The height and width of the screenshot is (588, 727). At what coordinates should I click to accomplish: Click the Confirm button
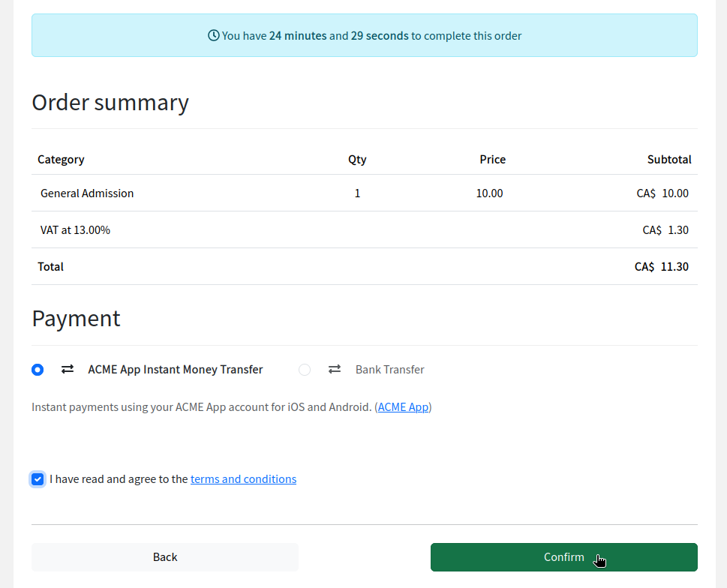[x=563, y=557]
